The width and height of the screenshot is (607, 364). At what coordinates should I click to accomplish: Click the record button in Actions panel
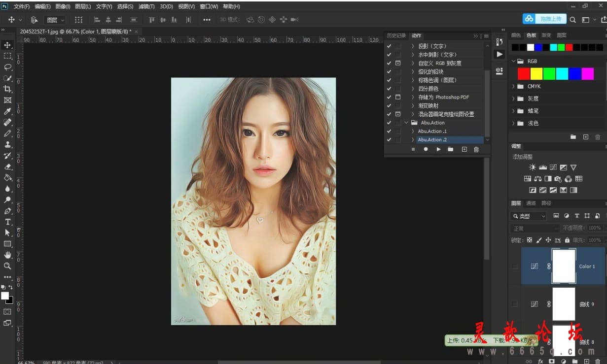(x=426, y=149)
